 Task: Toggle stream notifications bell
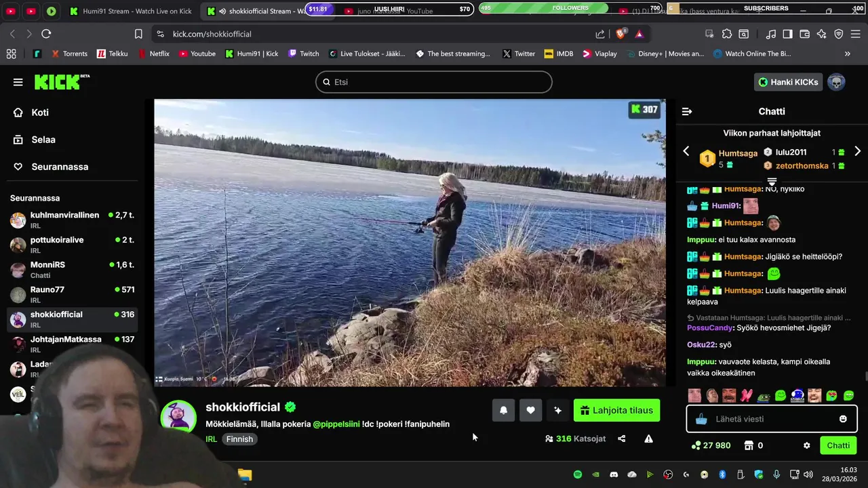(503, 410)
